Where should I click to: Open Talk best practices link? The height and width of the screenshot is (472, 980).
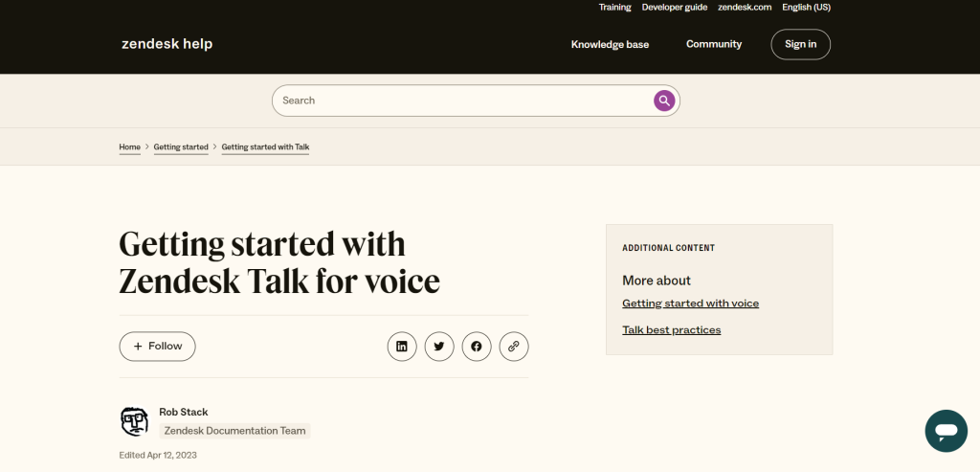pos(671,330)
